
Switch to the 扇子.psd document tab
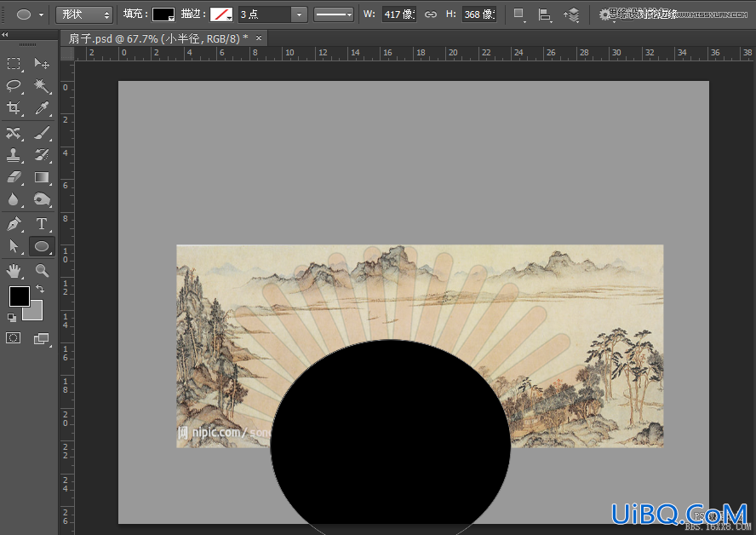tap(158, 38)
